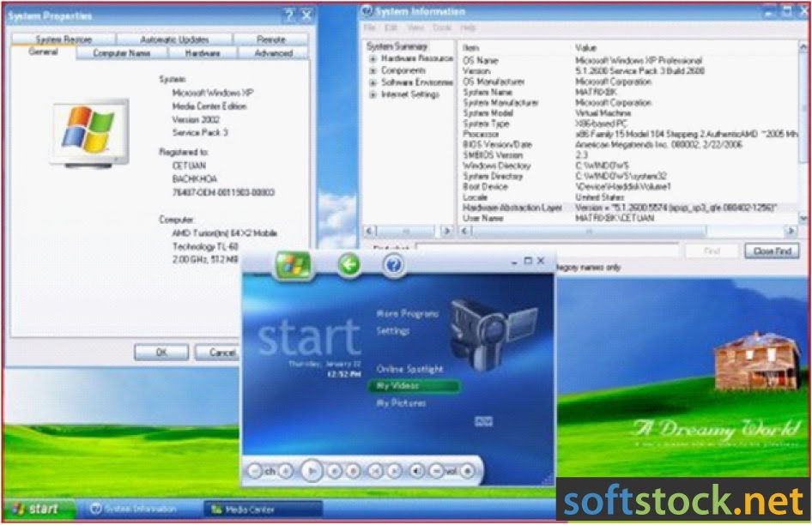
Task: Open File menu in System Information
Action: coord(370,27)
